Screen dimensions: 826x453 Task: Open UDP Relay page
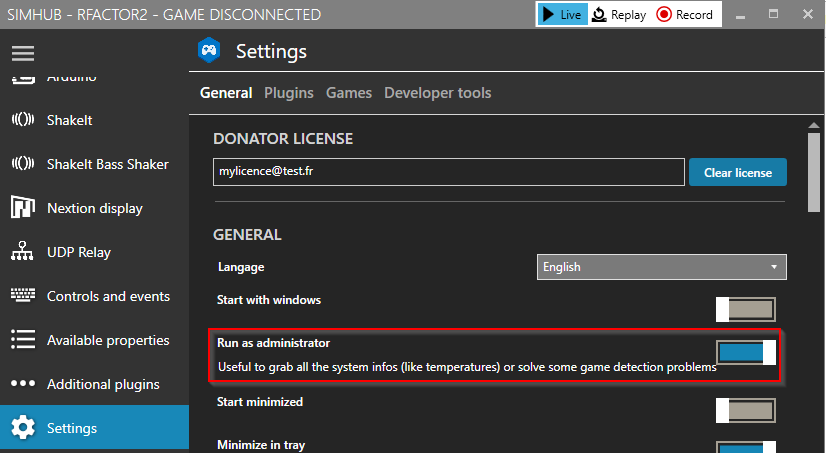pos(94,252)
